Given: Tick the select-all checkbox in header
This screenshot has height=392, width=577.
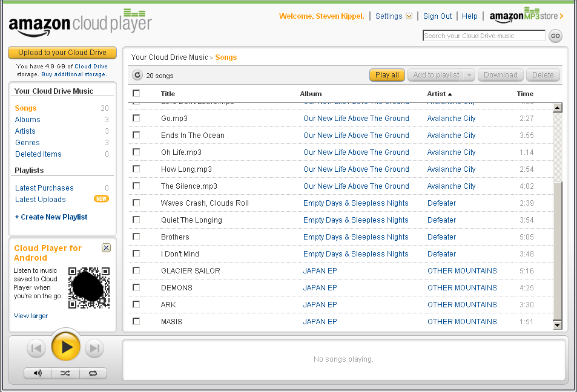Looking at the screenshot, I should point(136,93).
